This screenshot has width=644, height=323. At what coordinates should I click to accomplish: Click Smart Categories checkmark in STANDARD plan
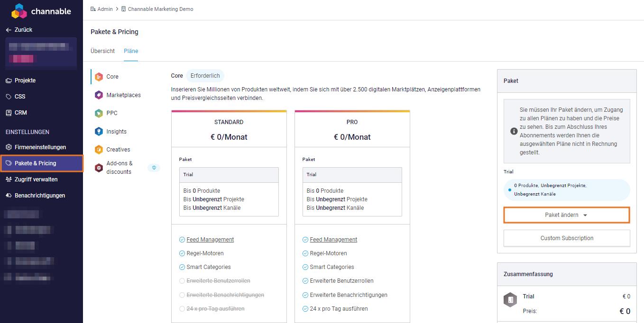182,267
